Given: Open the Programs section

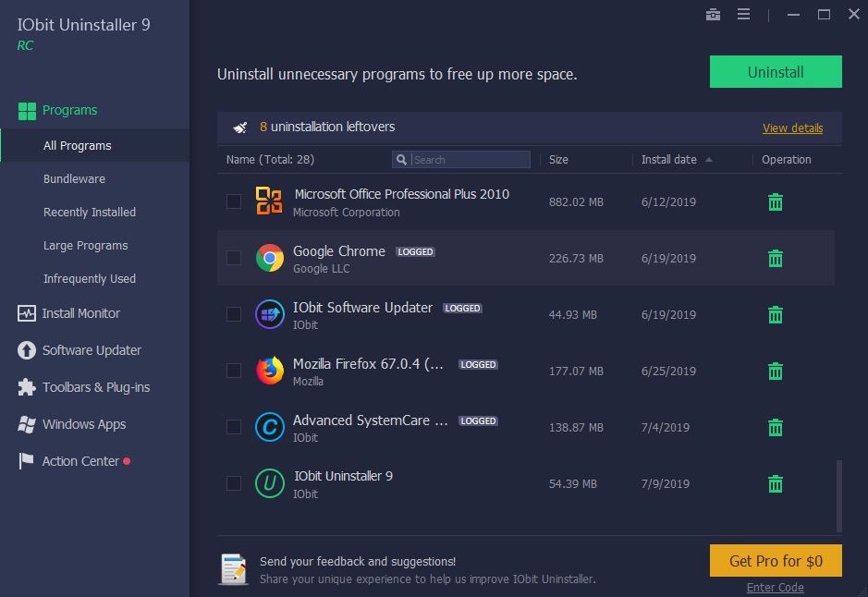Looking at the screenshot, I should [69, 111].
